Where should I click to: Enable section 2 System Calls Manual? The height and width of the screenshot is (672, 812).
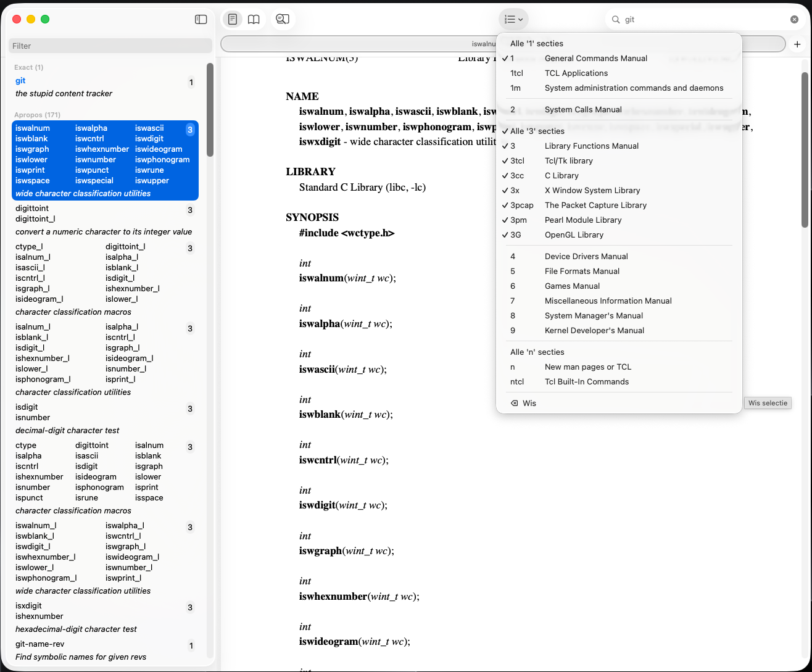pos(619,110)
